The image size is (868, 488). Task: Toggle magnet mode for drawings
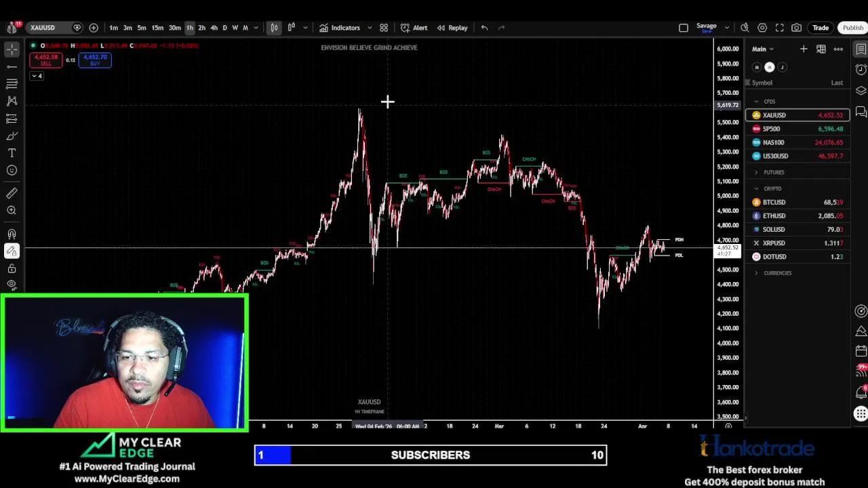pyautogui.click(x=12, y=234)
